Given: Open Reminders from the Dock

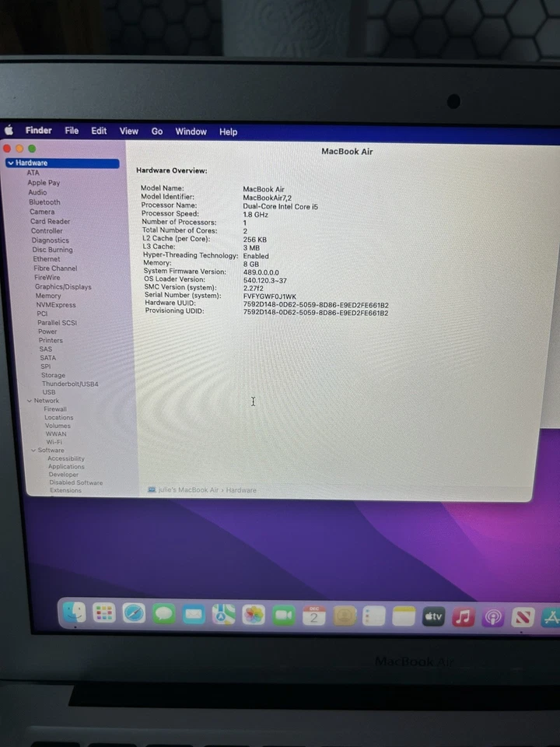Looking at the screenshot, I should point(374,616).
